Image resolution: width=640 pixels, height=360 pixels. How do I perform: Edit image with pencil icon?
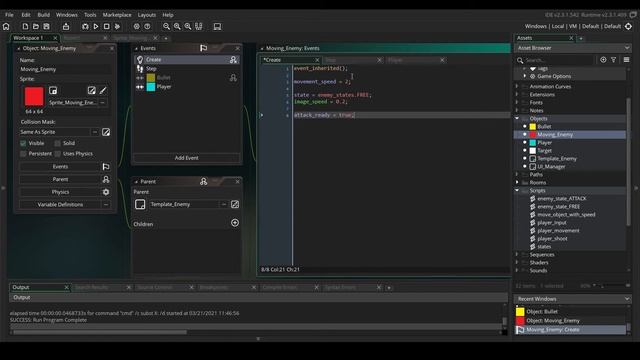[103, 91]
